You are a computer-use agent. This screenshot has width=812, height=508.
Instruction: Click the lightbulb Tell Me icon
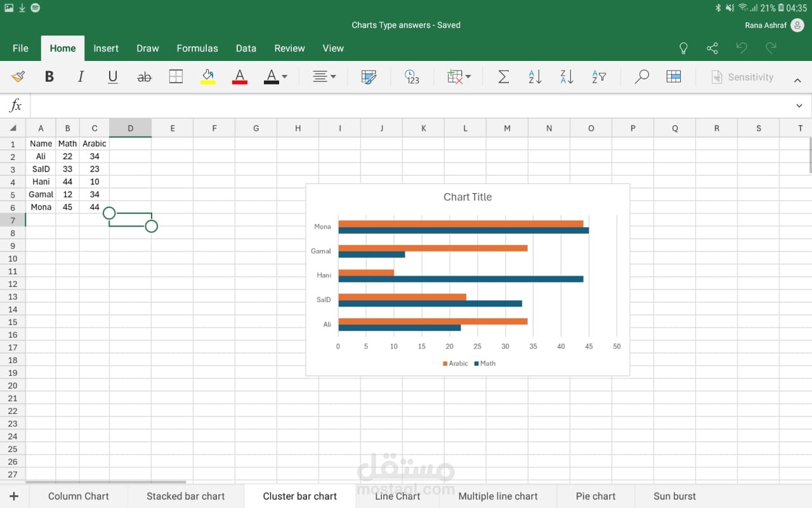pos(683,48)
